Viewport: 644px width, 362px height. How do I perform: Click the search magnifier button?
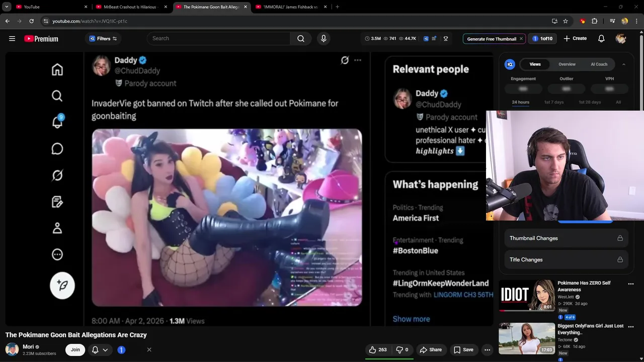click(301, 39)
